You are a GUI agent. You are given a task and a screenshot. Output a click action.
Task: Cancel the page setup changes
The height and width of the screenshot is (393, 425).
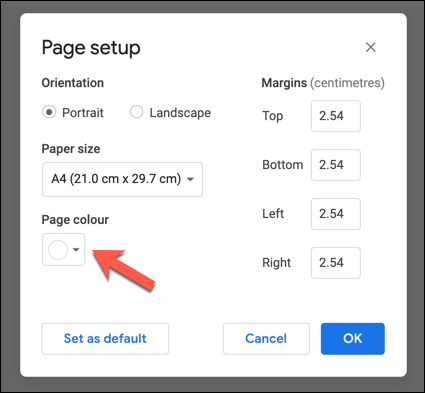coord(266,339)
